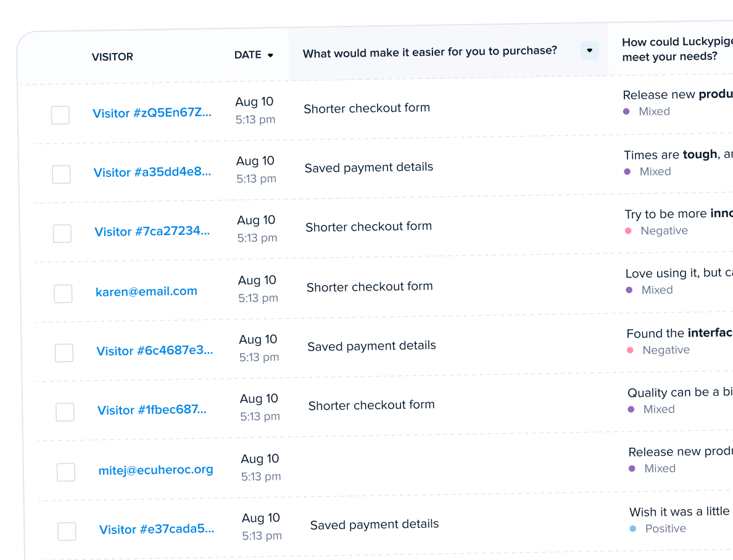733x560 pixels.
Task: Tick checkbox for Visitor #zQ5En67Z
Action: (x=60, y=115)
